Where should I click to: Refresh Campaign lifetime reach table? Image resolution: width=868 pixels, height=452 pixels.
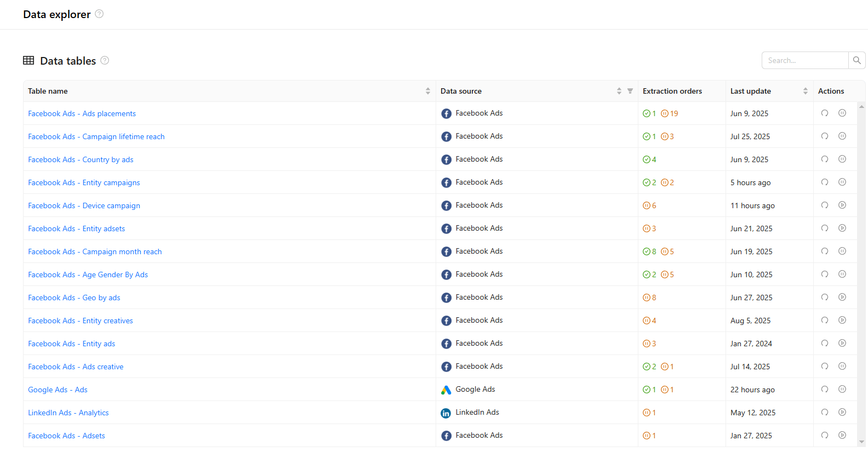tap(825, 136)
